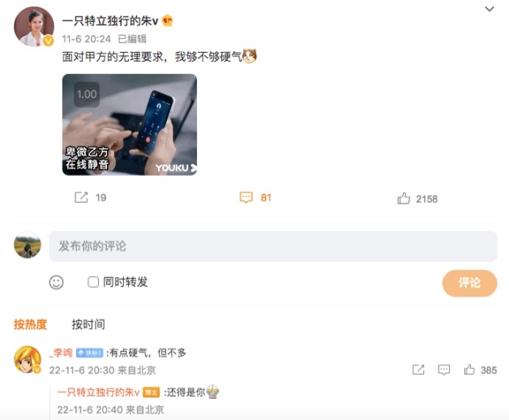The image size is (509, 420).
Task: Play the YOUKU video thumbnail
Action: coord(130,125)
